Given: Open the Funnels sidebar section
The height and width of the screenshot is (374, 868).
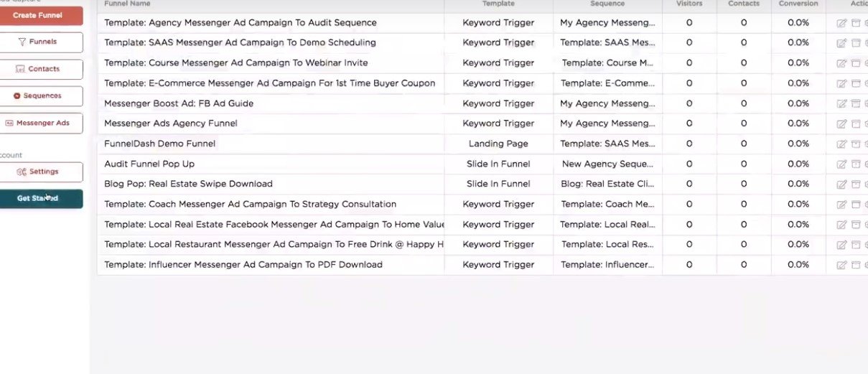Looking at the screenshot, I should coord(41,42).
